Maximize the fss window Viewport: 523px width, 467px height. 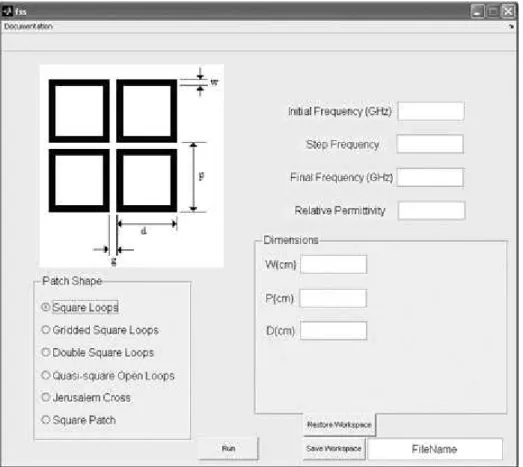point(493,12)
